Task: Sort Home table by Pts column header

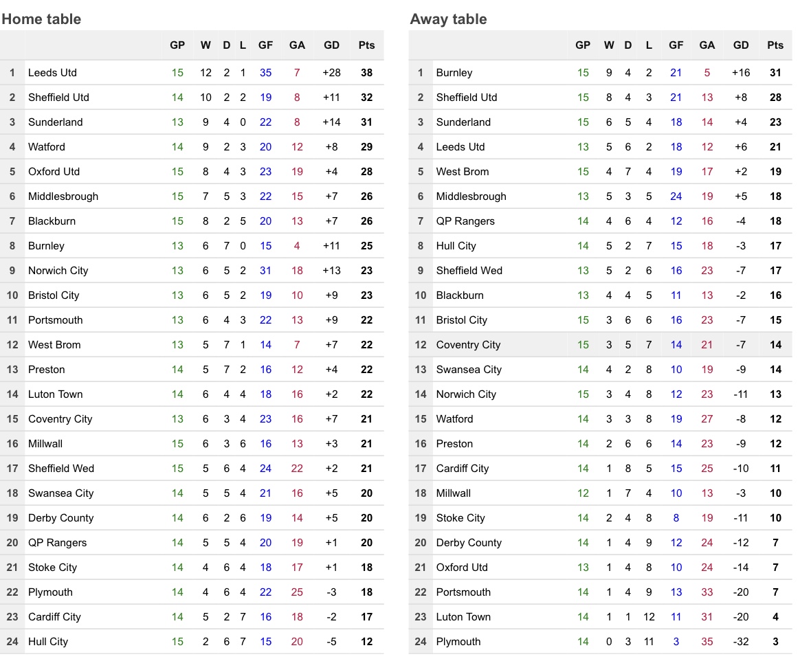Action: [x=366, y=45]
